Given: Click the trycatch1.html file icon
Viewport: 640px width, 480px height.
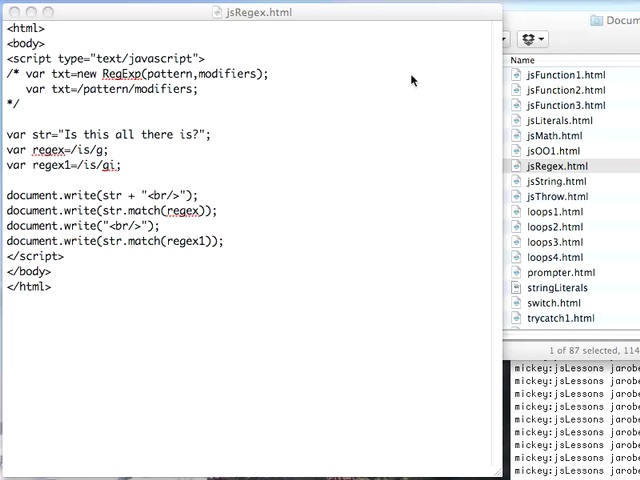Looking at the screenshot, I should 516,318.
